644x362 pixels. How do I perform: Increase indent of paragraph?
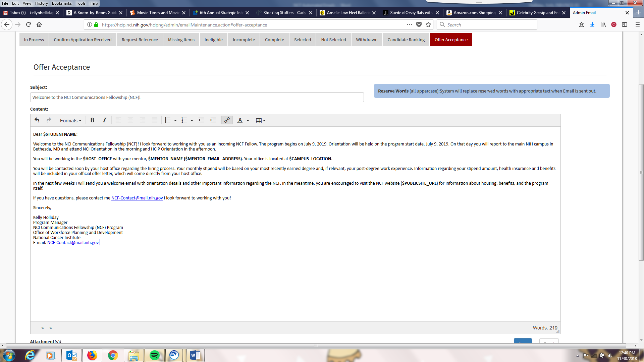coord(213,120)
